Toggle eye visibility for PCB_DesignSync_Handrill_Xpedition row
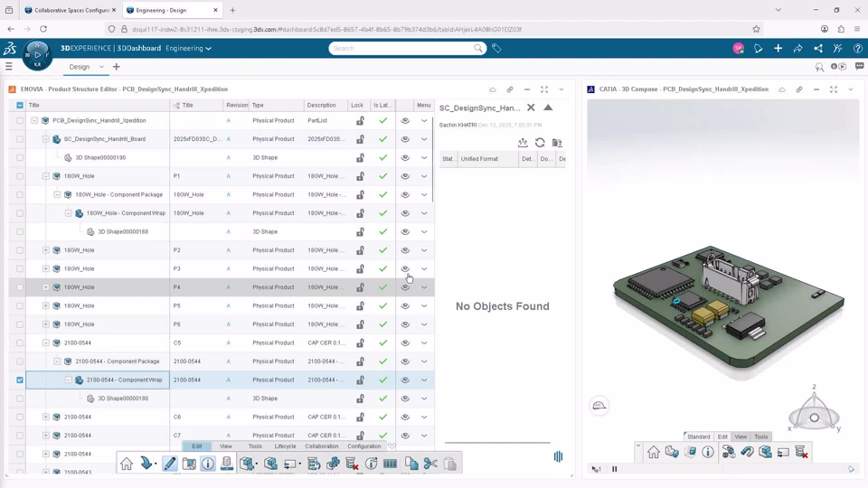Screen dimensions: 868x488 [405, 120]
